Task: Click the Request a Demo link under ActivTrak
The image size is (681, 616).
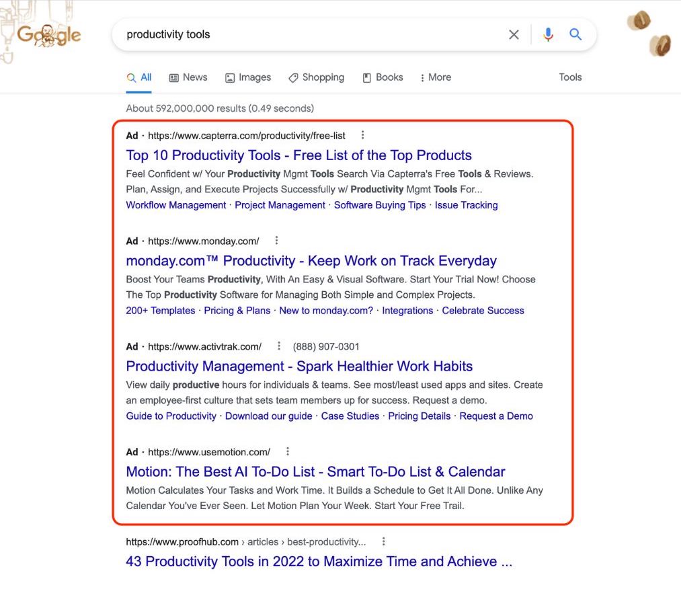Action: pyautogui.click(x=496, y=416)
